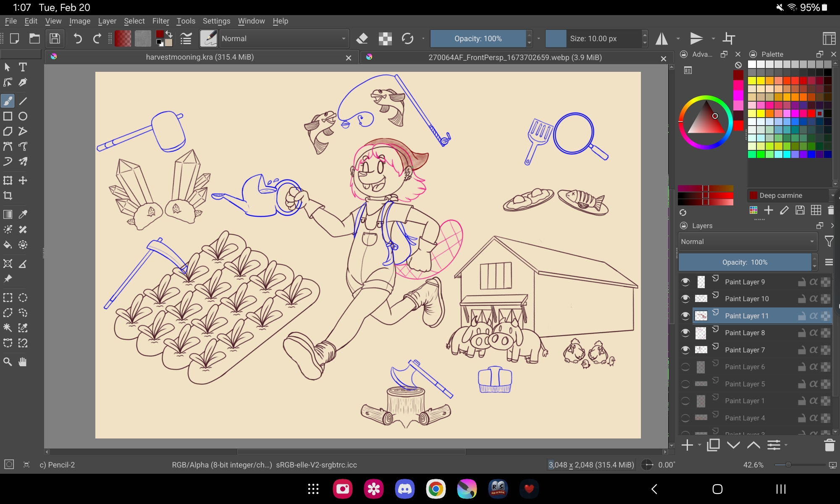Toggle eraser mode in toolbar
The width and height of the screenshot is (840, 504).
[x=362, y=39]
